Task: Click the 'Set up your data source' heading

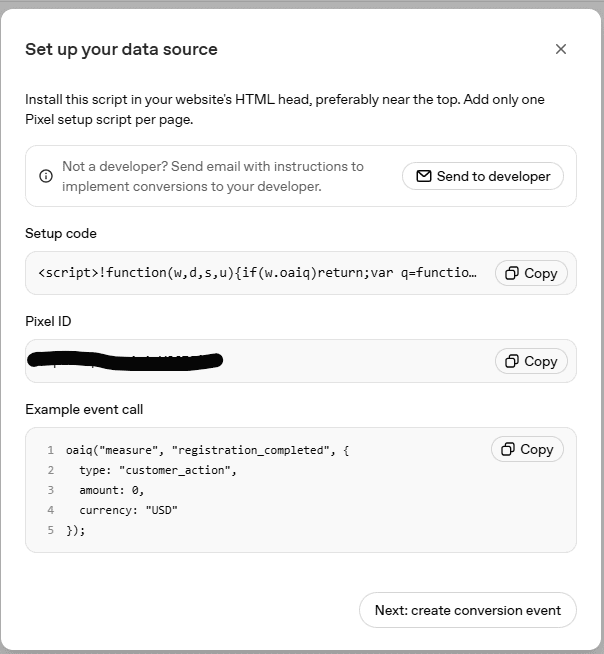Action: pyautogui.click(x=121, y=49)
